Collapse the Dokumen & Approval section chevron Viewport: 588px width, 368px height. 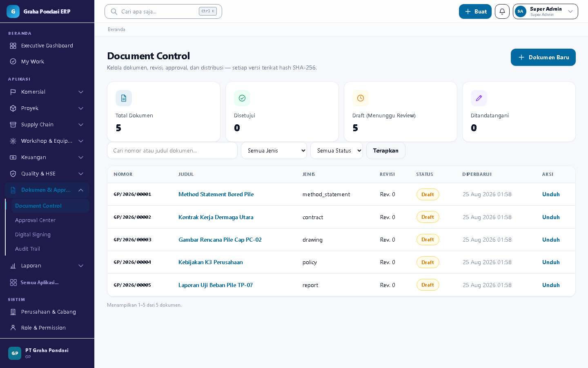81,190
